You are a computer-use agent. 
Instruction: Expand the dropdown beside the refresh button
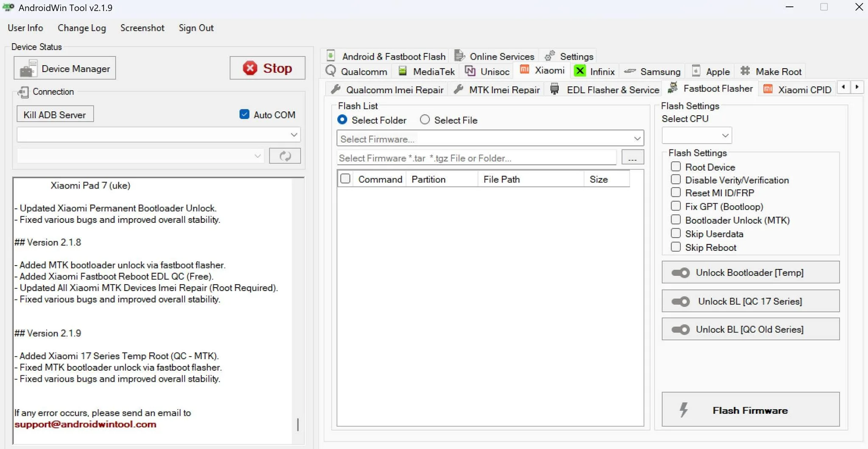tap(140, 156)
